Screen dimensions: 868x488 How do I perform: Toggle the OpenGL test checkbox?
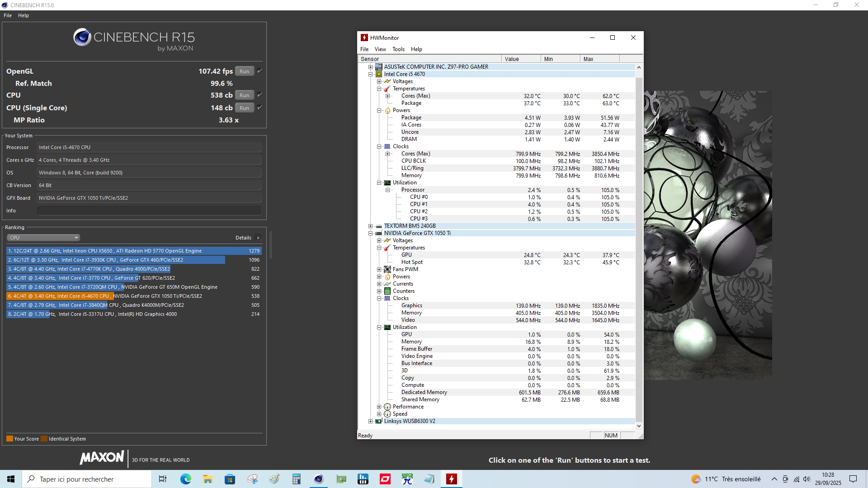pos(259,71)
